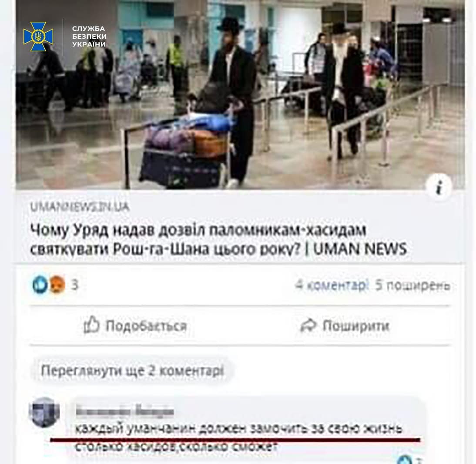This screenshot has height=464, width=476.
Task: Click the share arrow icon beside Поширити
Action: [308, 326]
